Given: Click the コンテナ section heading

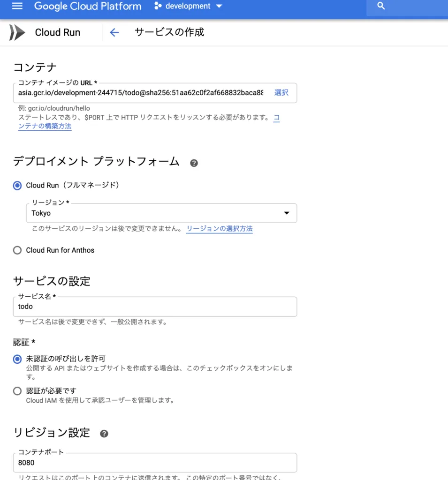Looking at the screenshot, I should [35, 67].
